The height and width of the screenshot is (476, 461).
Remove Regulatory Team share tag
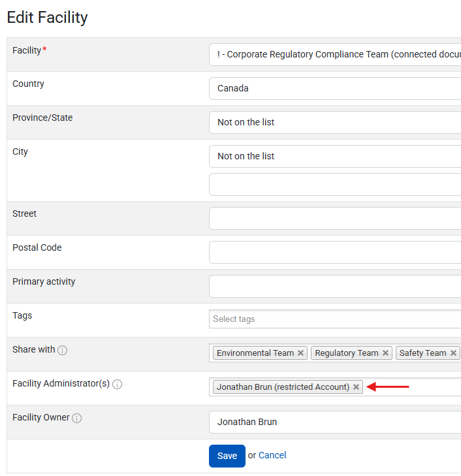386,353
